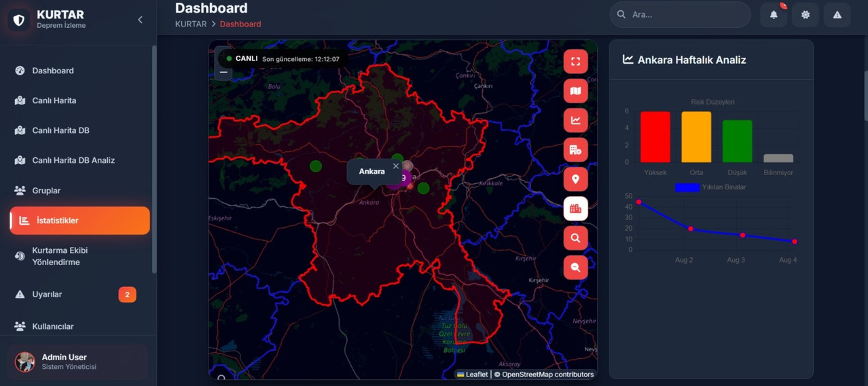The width and height of the screenshot is (868, 386).
Task: Click the map zoom-out minus control
Action: point(223,72)
